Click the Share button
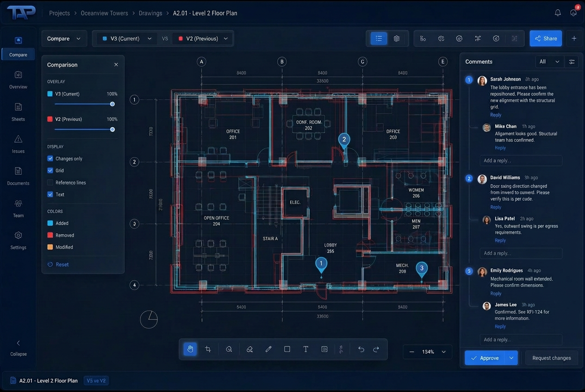 pos(546,38)
